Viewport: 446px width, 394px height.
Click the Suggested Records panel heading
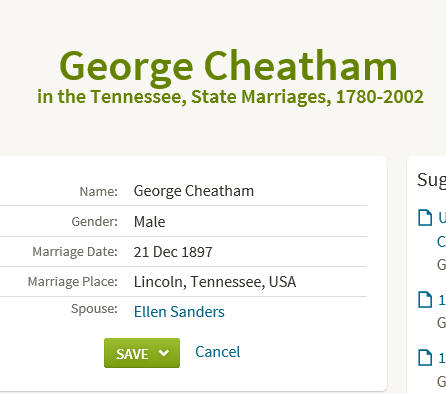(431, 181)
